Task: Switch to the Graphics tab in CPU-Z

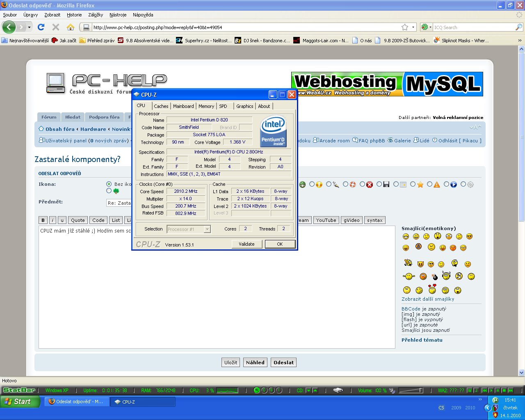Action: point(245,106)
